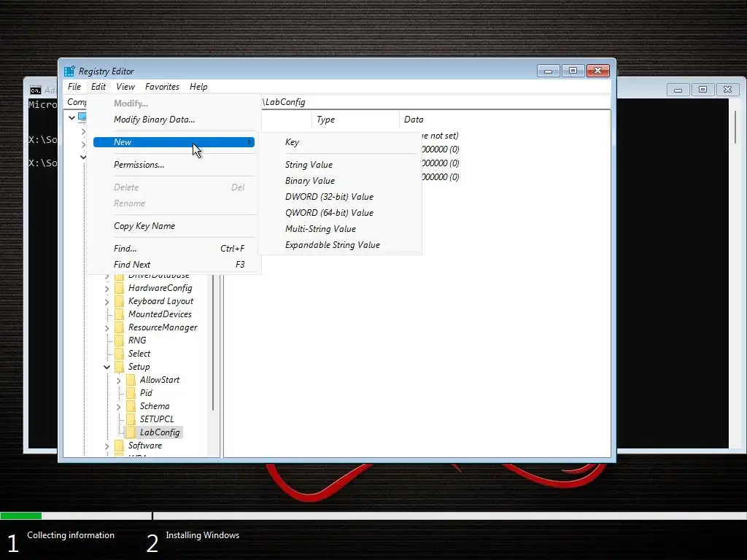This screenshot has width=747, height=560.
Task: Close the Registry Editor window
Action: 598,71
